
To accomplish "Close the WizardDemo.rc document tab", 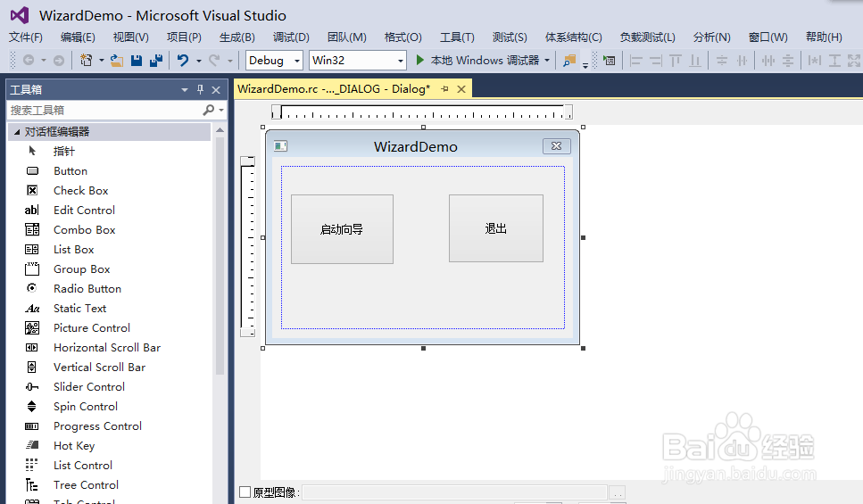I will coord(461,88).
